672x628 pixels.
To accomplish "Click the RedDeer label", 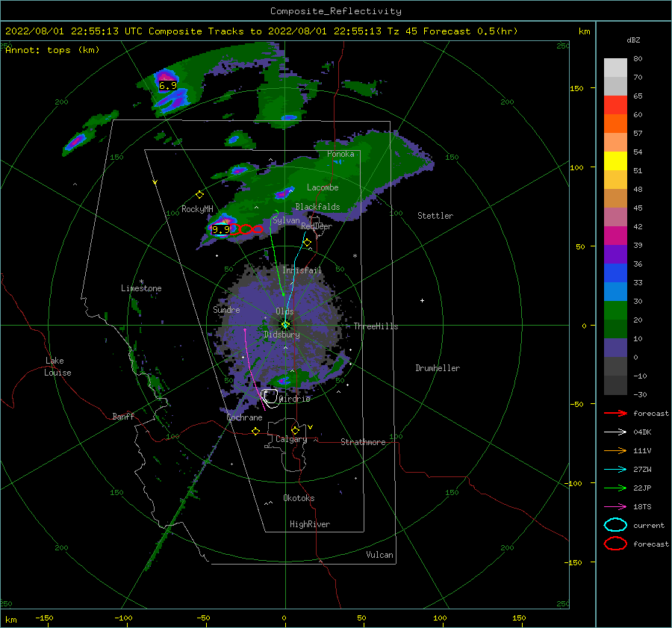I will tap(317, 226).
